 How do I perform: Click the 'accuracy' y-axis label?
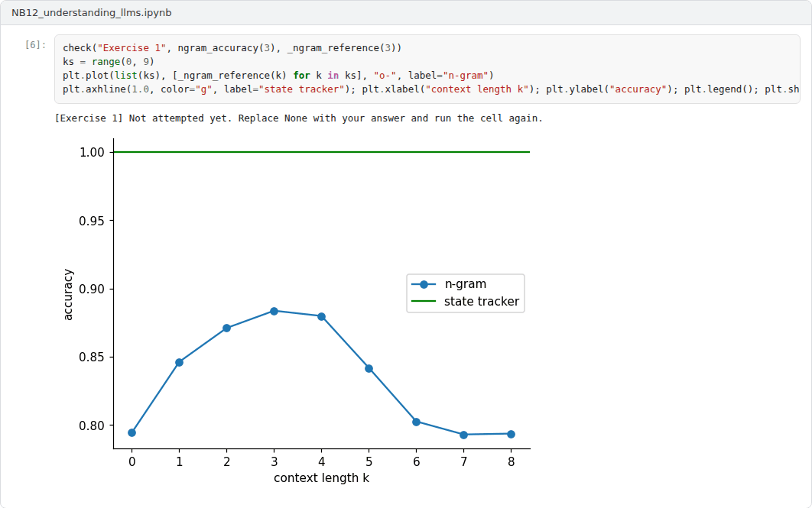pos(68,295)
